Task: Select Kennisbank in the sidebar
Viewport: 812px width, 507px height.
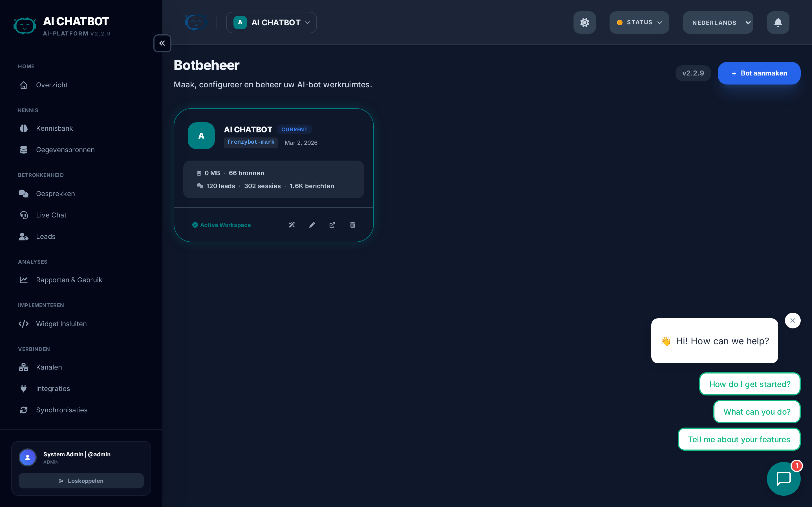Action: (x=54, y=128)
